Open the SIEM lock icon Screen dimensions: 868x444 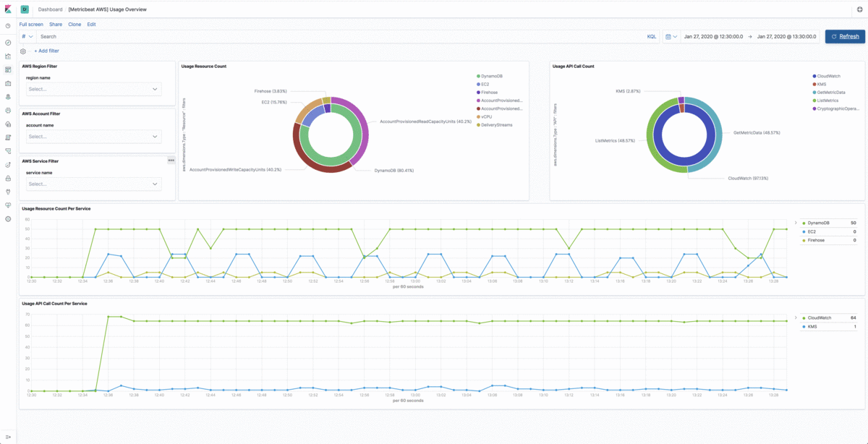coord(8,178)
